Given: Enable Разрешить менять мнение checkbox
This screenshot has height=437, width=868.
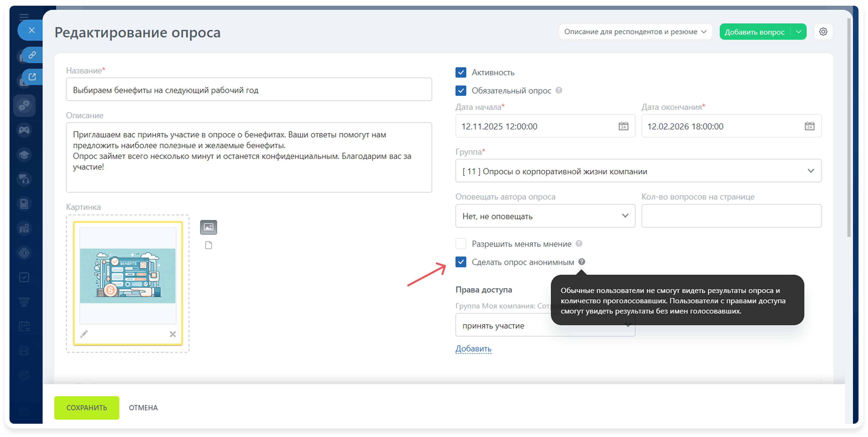Looking at the screenshot, I should tap(461, 243).
